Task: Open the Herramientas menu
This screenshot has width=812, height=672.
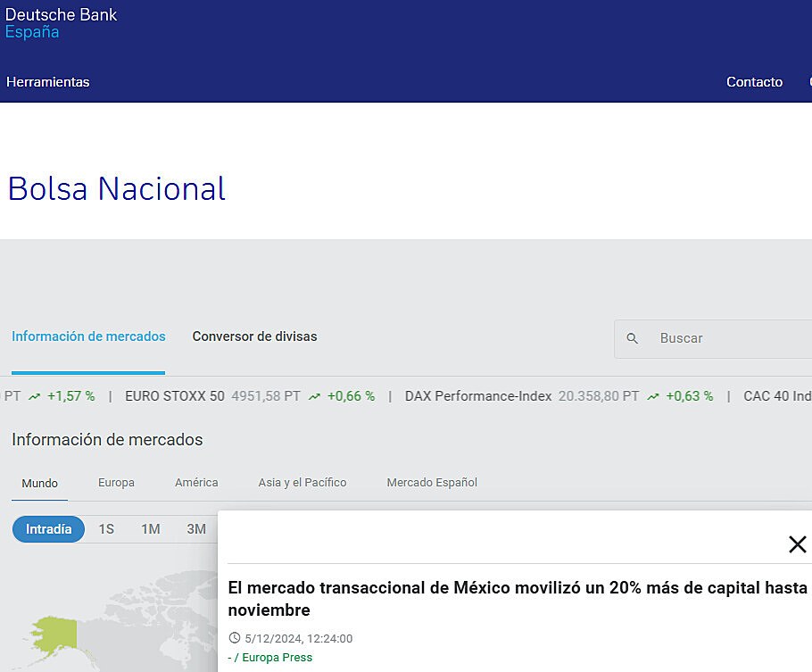Action: click(47, 82)
